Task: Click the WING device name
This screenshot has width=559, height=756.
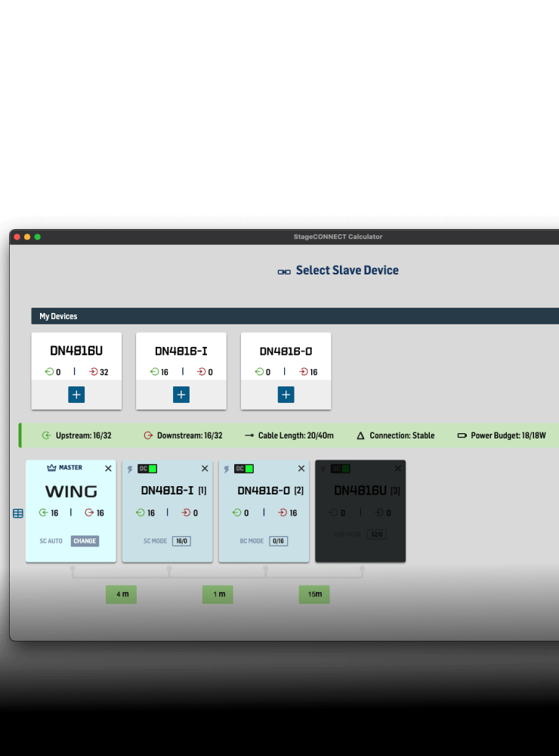Action: [71, 492]
